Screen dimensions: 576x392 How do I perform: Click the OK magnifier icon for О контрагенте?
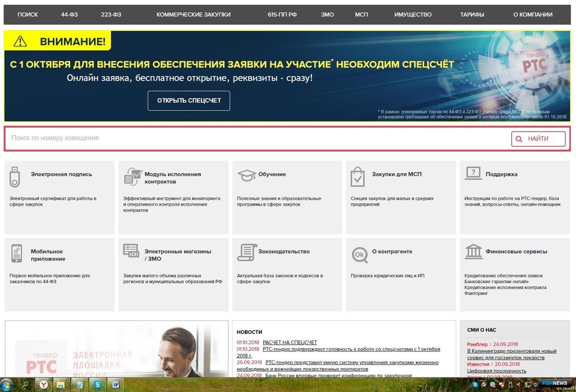[x=360, y=255]
